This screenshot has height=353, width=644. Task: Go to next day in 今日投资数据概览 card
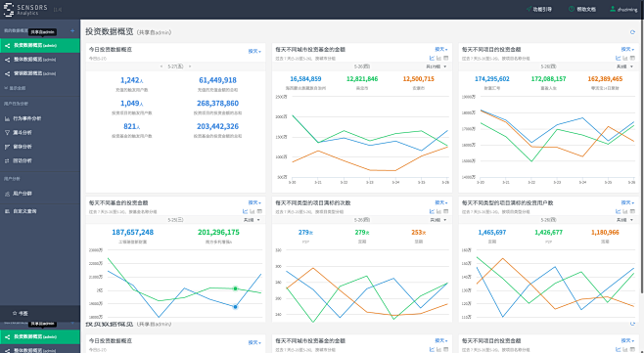click(190, 66)
